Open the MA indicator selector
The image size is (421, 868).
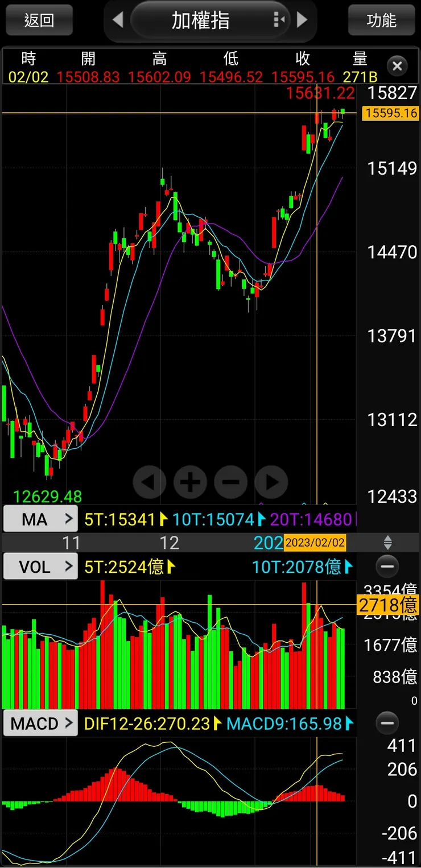(x=40, y=519)
